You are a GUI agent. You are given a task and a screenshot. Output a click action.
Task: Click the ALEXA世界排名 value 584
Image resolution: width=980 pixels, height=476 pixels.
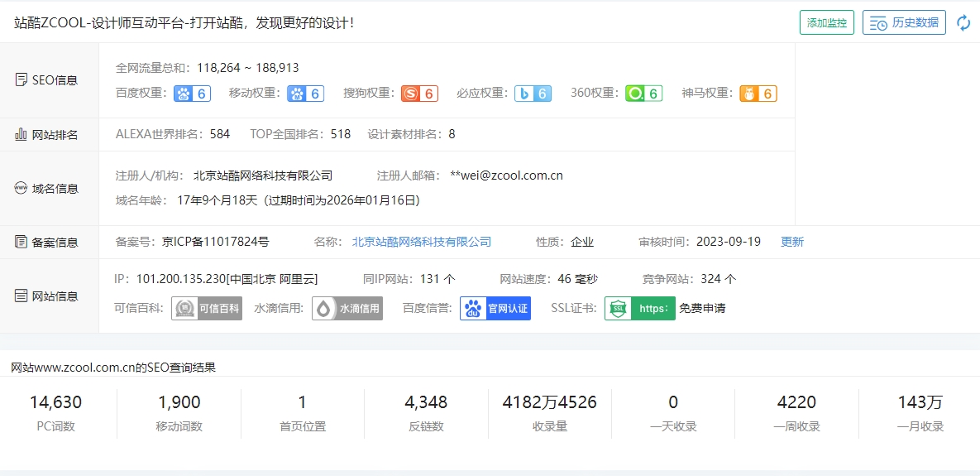tap(220, 134)
